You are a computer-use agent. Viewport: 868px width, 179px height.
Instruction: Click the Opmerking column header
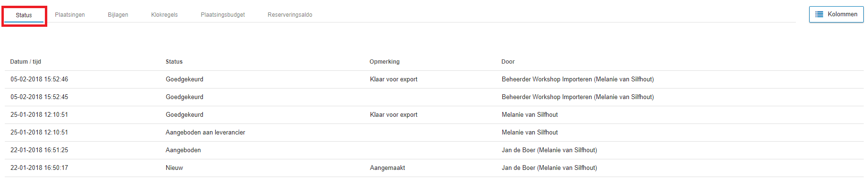pos(384,62)
